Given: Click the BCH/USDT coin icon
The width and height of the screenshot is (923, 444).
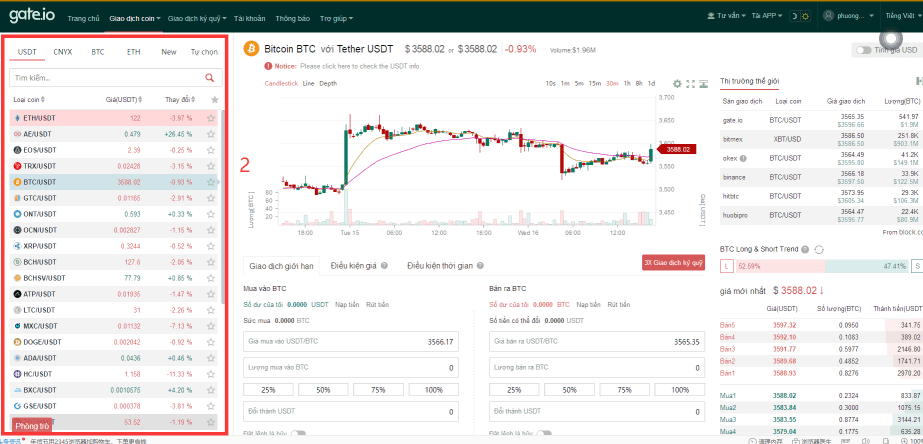Looking at the screenshot, I should tap(17, 261).
